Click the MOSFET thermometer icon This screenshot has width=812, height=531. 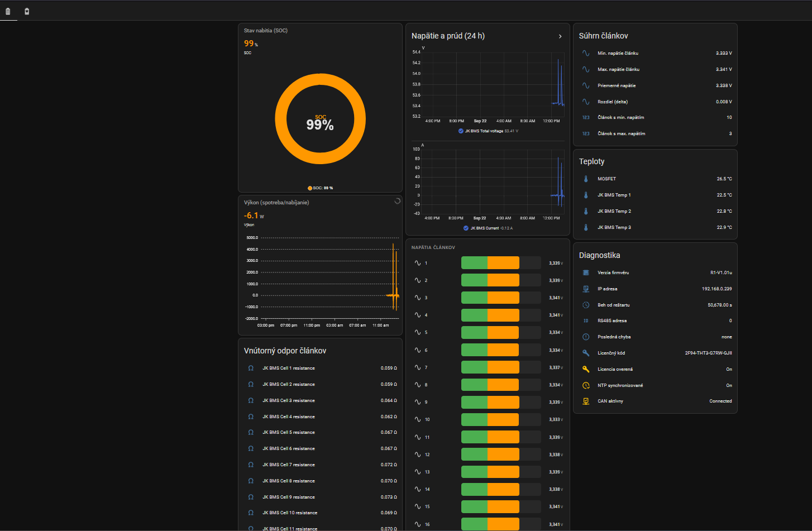(x=586, y=179)
